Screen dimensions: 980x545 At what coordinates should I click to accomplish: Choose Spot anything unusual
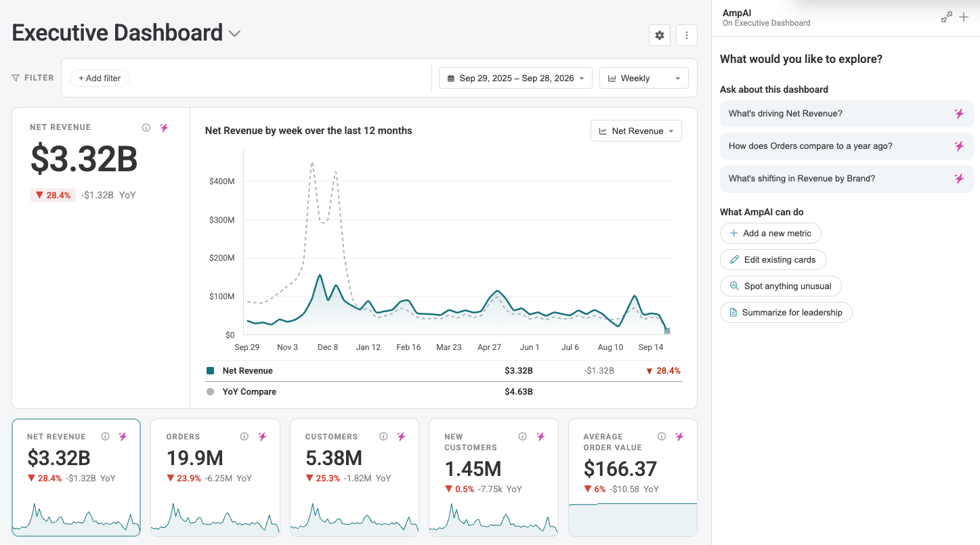pyautogui.click(x=781, y=286)
